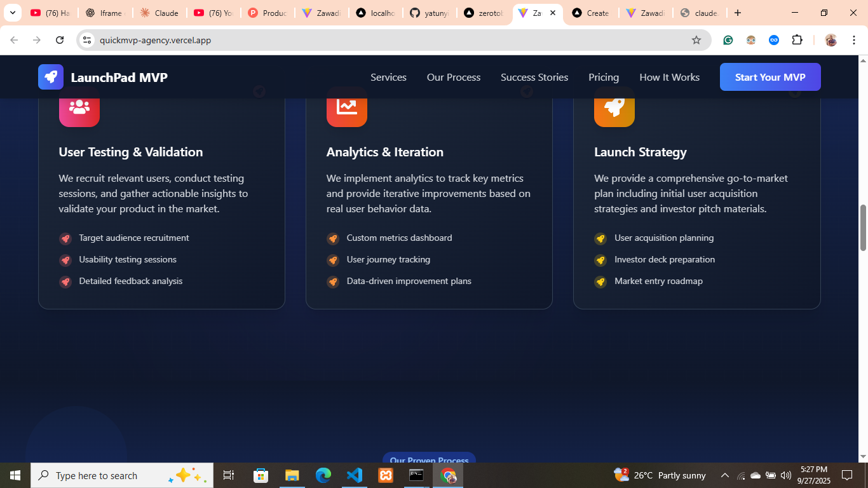Click the scrollbar up arrow

tap(863, 61)
